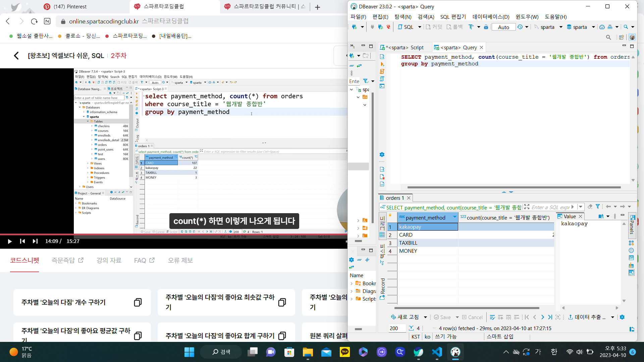This screenshot has width=644, height=362.
Task: Expand the sparta connection node in navigator
Action: click(351, 89)
